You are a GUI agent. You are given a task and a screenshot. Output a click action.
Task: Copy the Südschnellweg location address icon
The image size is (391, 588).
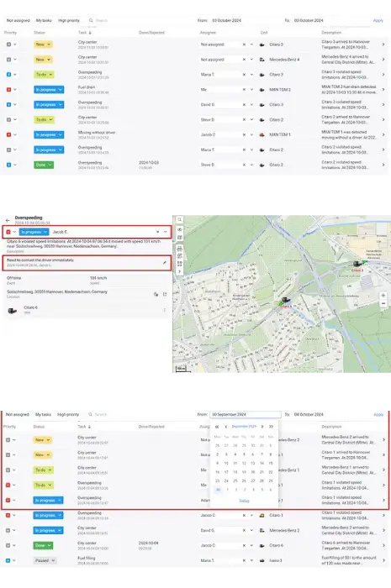pos(156,294)
